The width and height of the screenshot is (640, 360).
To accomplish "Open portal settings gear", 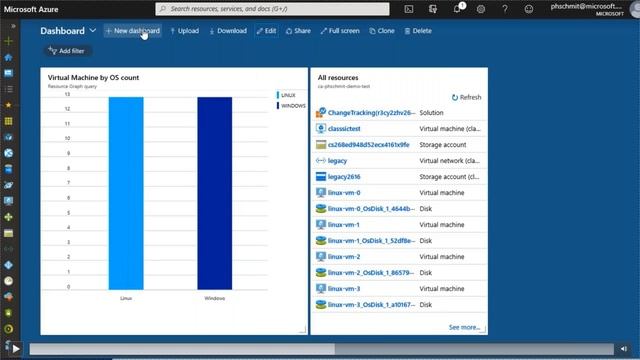I will click(x=481, y=9).
